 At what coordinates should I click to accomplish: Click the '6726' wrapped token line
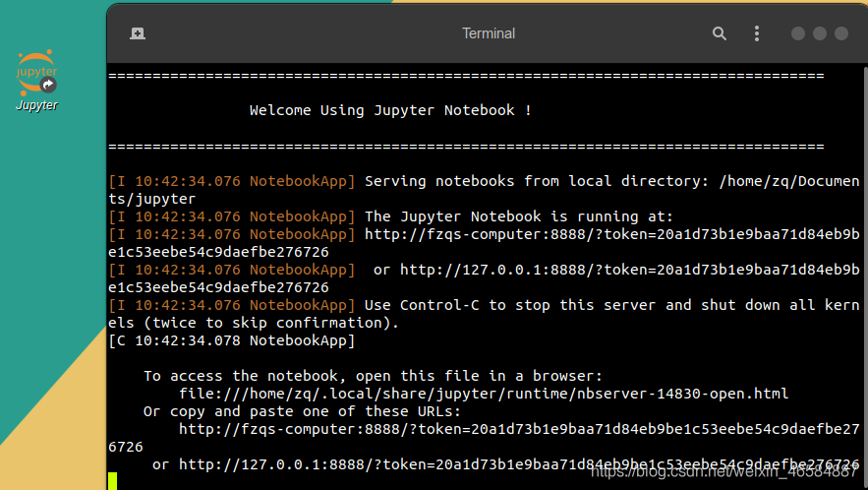tap(126, 447)
